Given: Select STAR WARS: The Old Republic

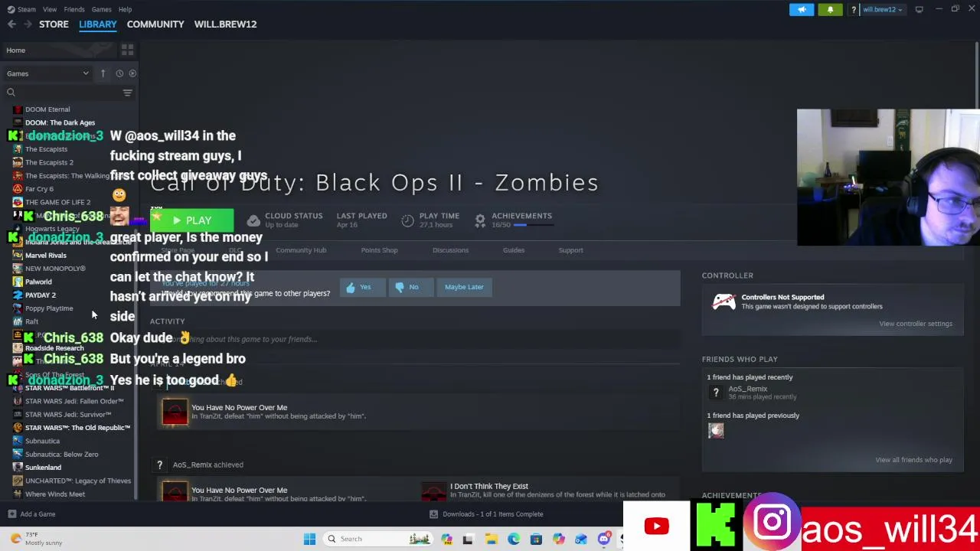Looking at the screenshot, I should click(77, 428).
